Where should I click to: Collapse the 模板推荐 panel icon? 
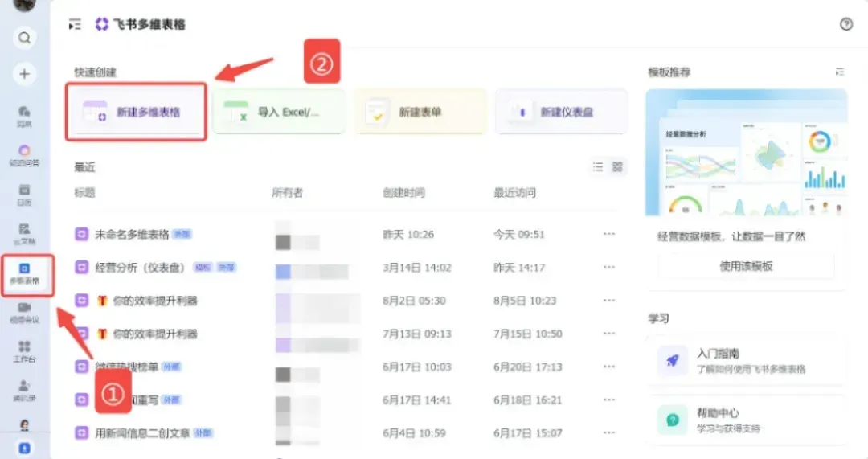840,72
